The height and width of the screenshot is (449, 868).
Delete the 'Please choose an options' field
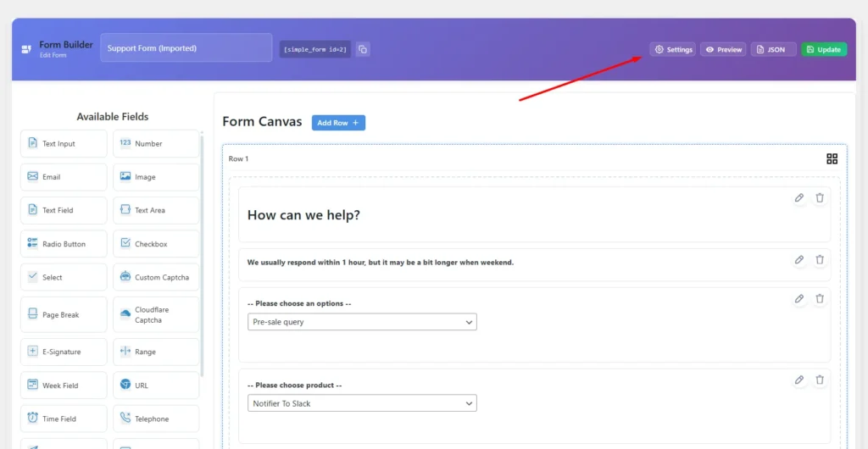pos(820,298)
